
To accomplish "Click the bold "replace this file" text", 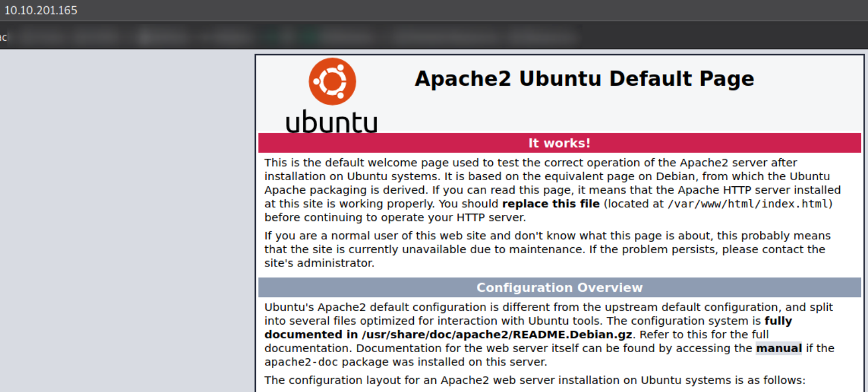I will (551, 204).
